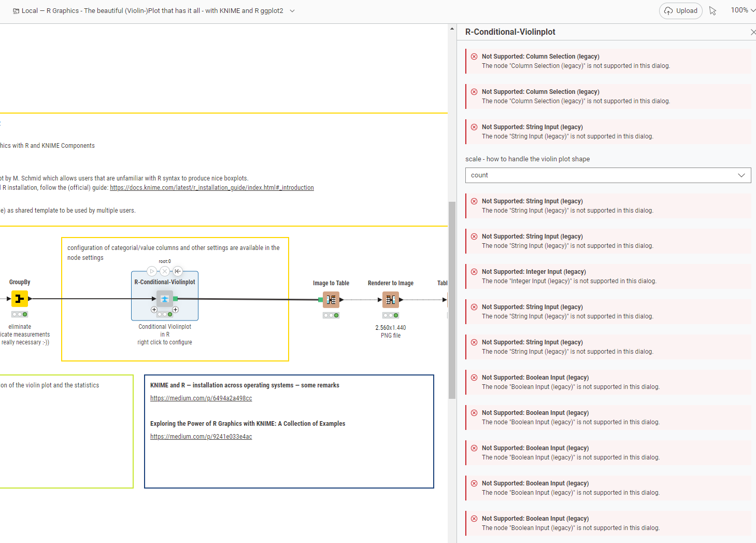Open the 100% zoom level dropdown
The image size is (756, 543).
pyautogui.click(x=743, y=10)
